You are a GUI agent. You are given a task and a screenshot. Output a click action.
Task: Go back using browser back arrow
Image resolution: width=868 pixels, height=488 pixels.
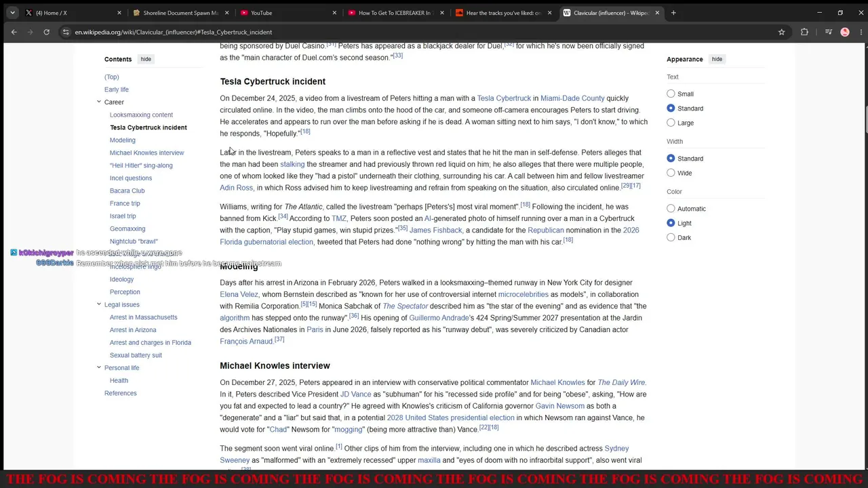14,32
